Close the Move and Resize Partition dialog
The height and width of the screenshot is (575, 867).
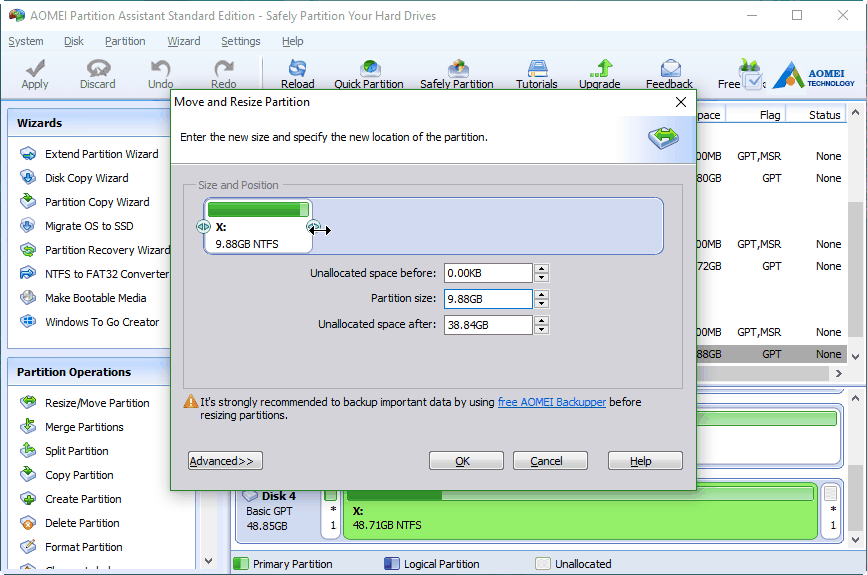(681, 102)
